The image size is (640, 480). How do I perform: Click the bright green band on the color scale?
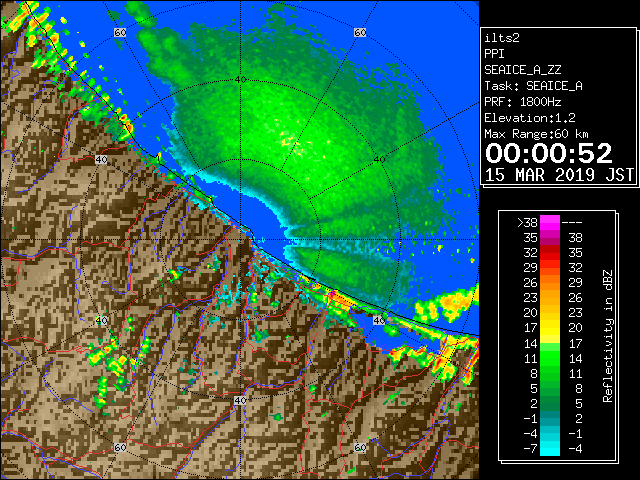tap(550, 356)
